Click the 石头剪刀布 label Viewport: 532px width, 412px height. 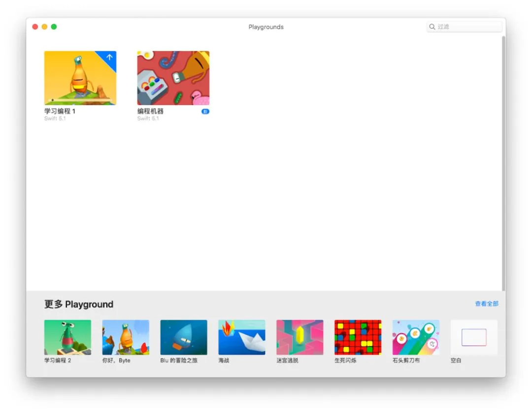click(x=406, y=360)
